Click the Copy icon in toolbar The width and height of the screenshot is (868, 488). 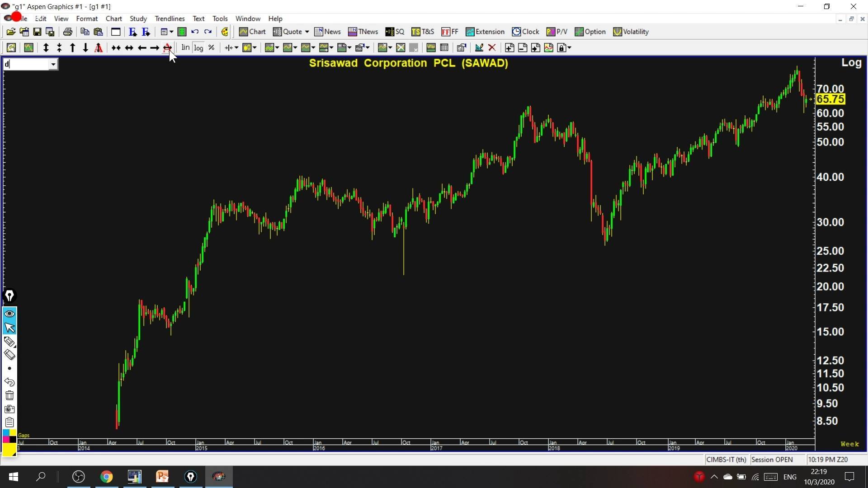pos(85,32)
